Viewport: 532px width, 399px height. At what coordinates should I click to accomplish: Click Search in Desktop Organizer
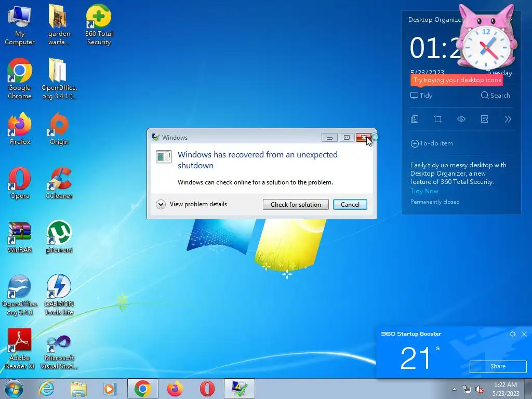pos(495,96)
